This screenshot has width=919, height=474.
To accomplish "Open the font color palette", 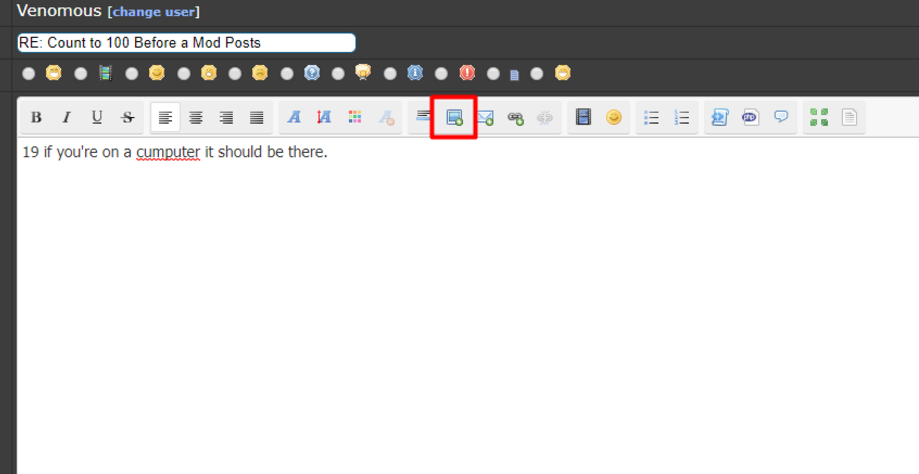I will click(355, 118).
